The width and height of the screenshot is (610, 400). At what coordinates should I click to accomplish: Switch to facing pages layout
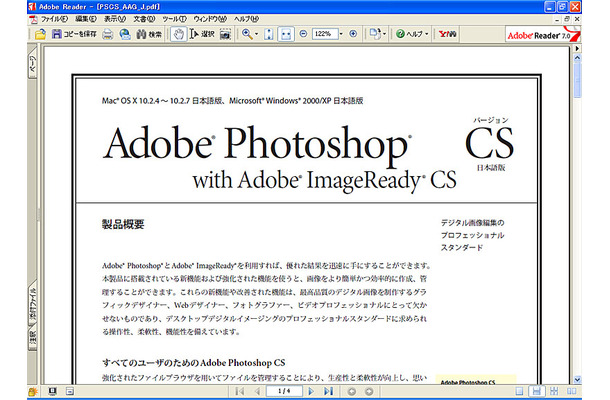pos(571,391)
